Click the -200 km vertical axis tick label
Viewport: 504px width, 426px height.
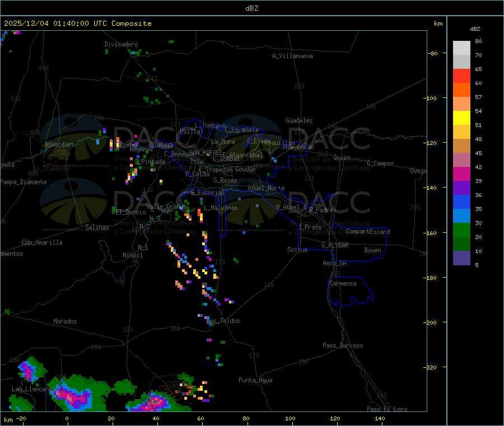[431, 322]
